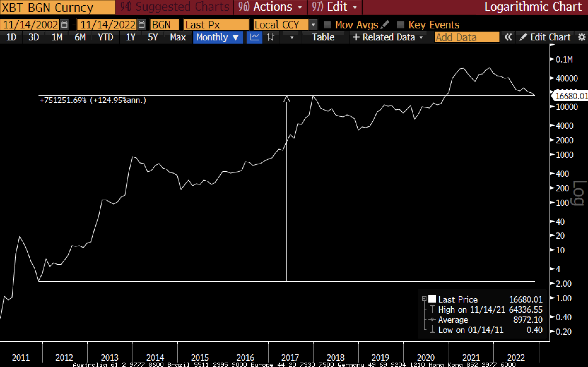Open the 97) Edit menu
The height and width of the screenshot is (367, 588).
[x=334, y=7]
